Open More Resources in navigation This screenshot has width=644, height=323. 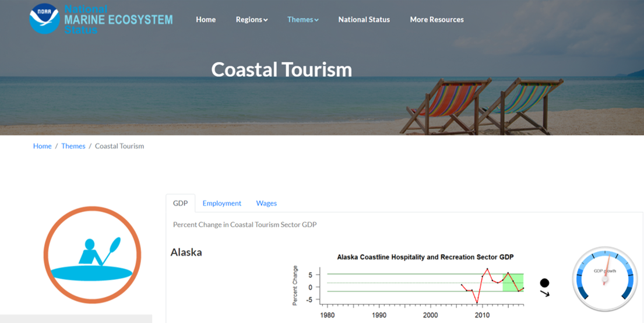437,19
